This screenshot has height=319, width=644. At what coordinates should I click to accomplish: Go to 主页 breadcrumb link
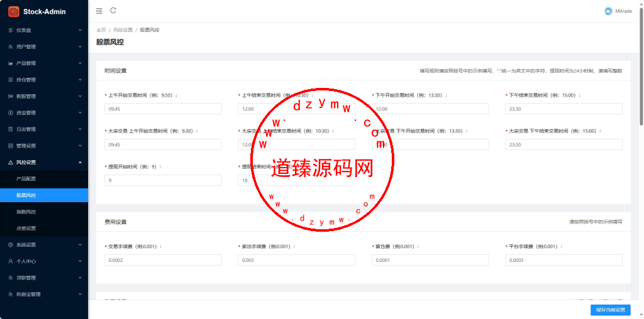pyautogui.click(x=101, y=30)
